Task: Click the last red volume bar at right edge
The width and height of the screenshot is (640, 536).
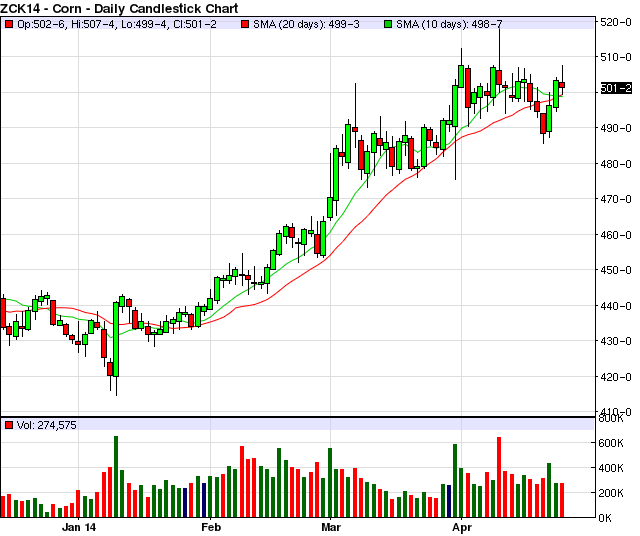Action: click(562, 500)
